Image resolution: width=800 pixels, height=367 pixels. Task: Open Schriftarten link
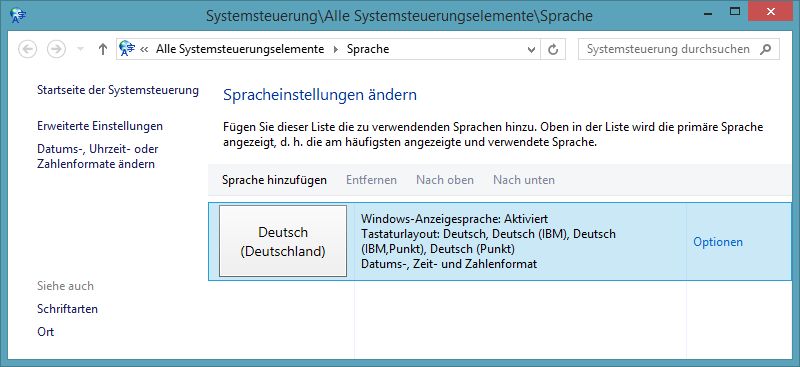67,309
